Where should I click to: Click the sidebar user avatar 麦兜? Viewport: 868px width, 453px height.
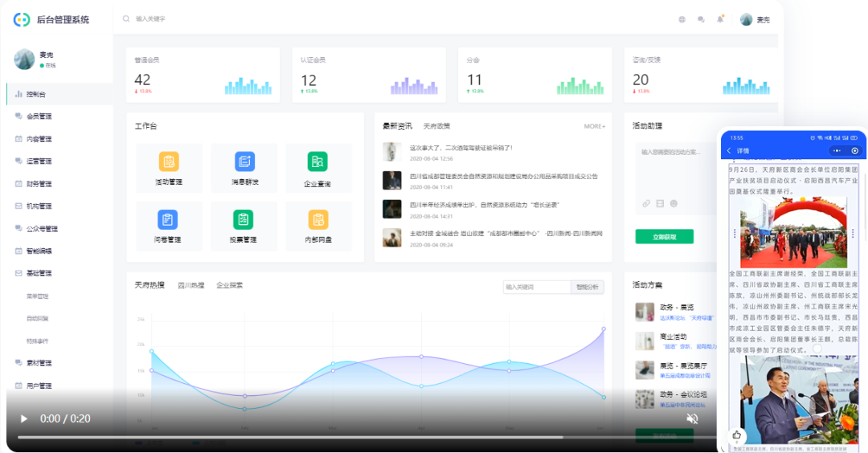click(24, 59)
